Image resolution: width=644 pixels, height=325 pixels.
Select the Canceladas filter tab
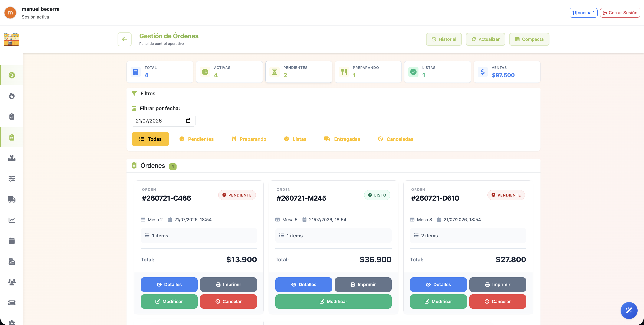click(x=396, y=139)
